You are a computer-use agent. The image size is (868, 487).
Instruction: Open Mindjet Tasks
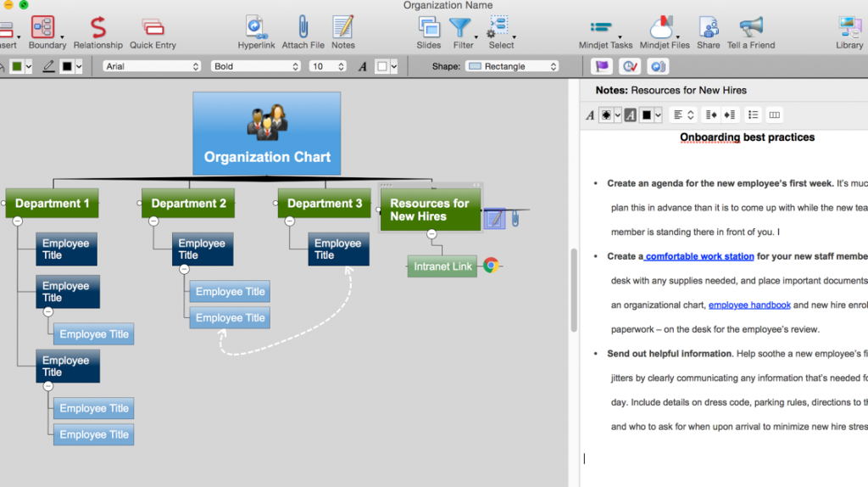click(605, 29)
